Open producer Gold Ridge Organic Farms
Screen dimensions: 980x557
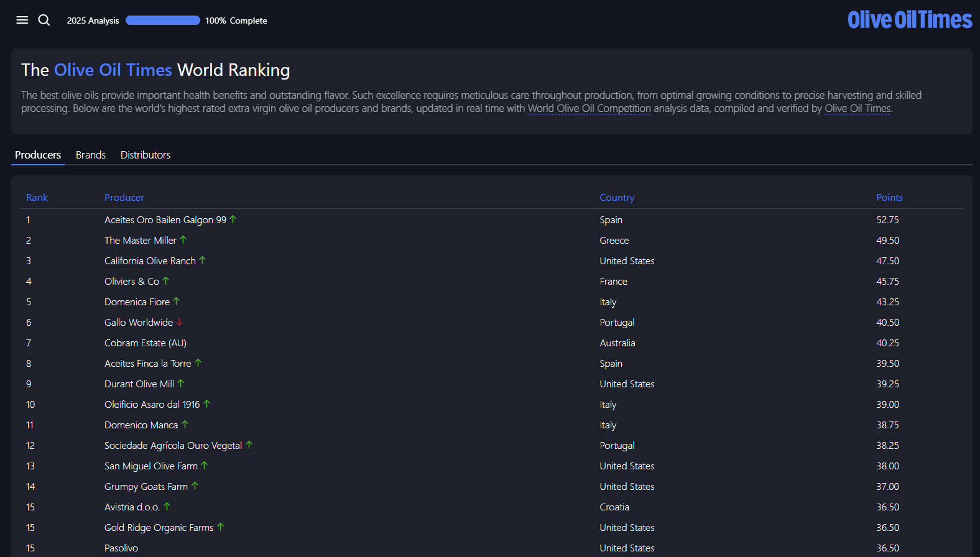159,528
